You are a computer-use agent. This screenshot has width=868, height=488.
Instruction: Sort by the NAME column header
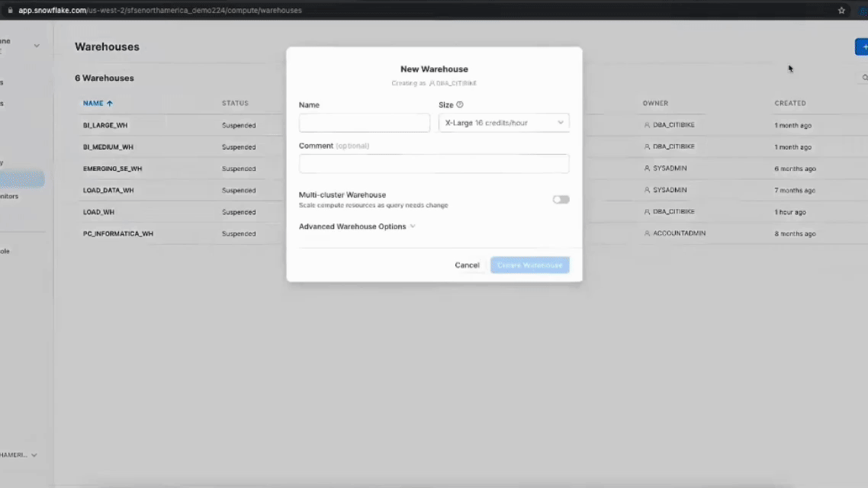pos(98,104)
